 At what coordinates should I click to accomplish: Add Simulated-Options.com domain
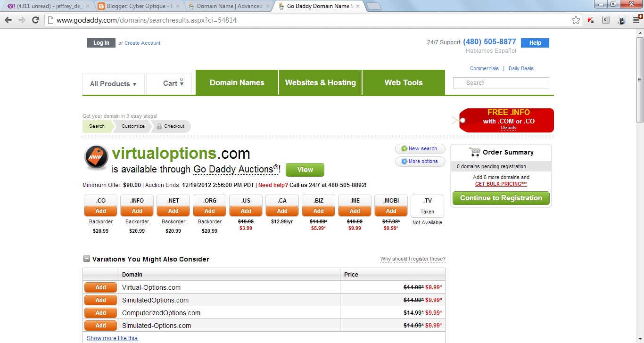[x=101, y=326]
